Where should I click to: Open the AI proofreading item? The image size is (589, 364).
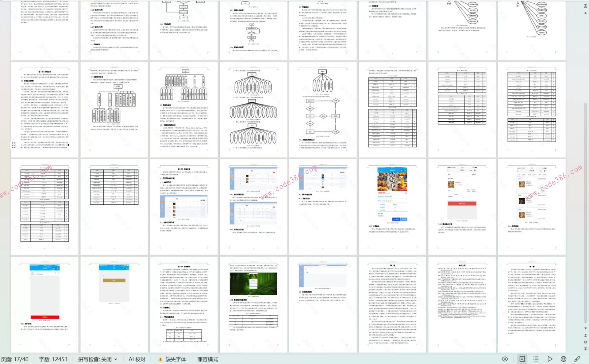137,359
